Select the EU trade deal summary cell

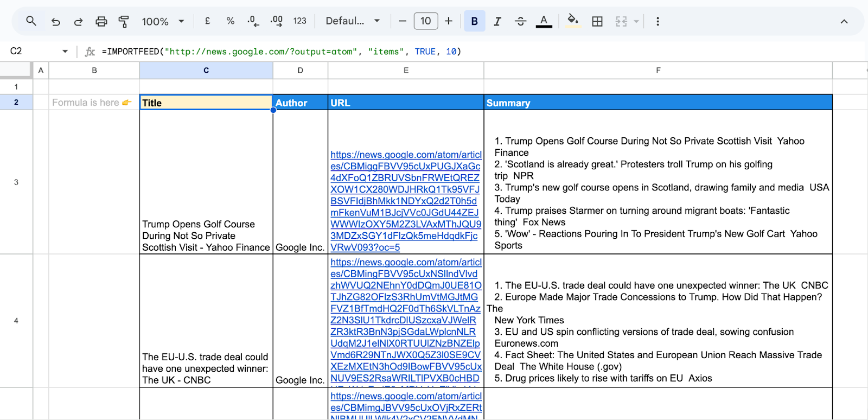tap(658, 321)
